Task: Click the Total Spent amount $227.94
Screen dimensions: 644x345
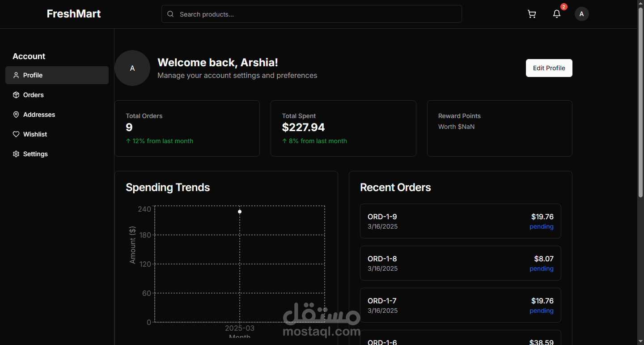Action: 303,128
